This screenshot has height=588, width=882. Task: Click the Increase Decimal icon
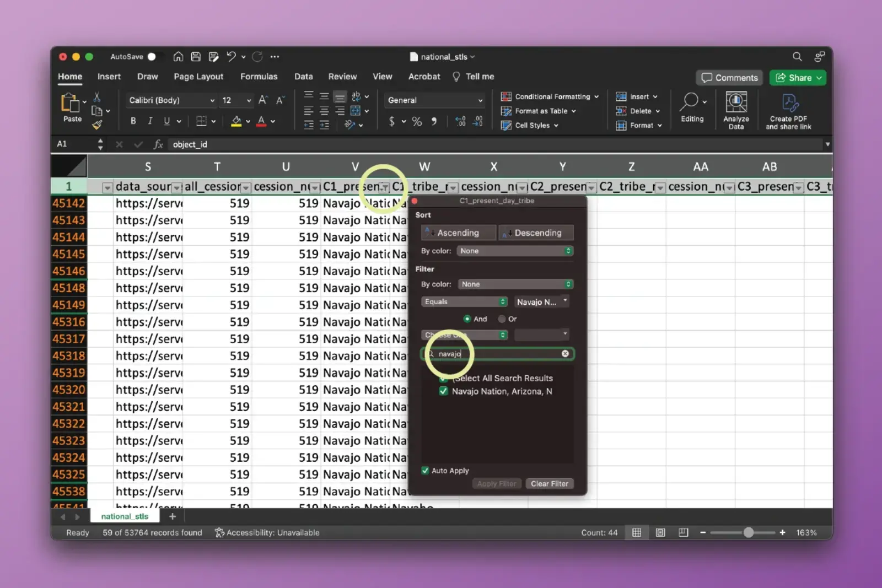[460, 121]
